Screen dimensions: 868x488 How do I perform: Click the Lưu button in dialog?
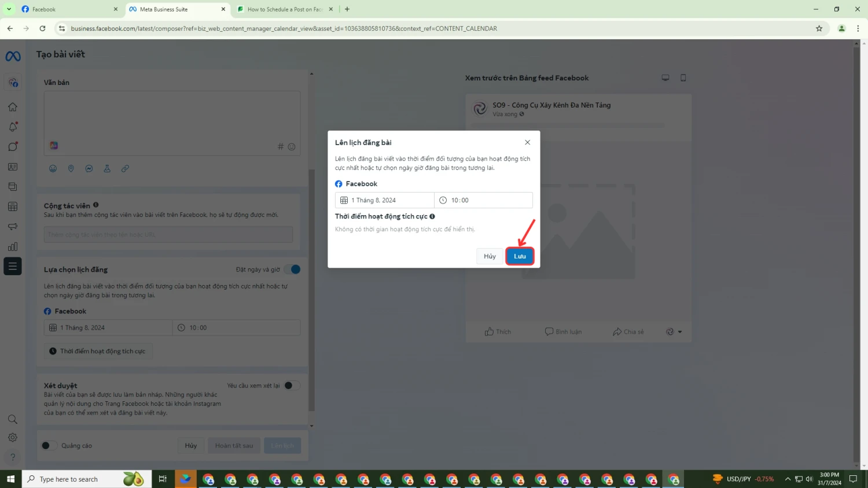click(520, 256)
